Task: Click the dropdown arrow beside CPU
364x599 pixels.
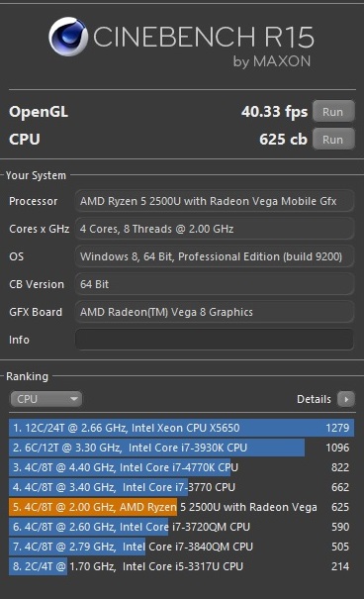Action: coord(74,399)
